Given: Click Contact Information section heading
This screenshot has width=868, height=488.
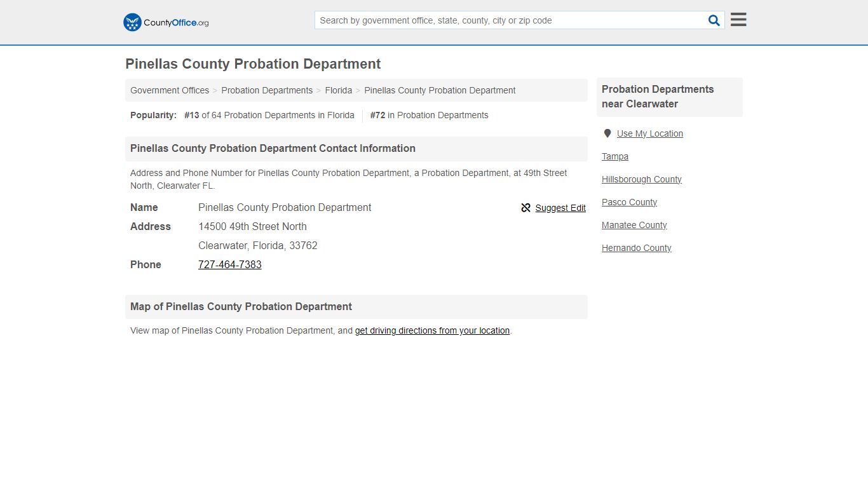Looking at the screenshot, I should pyautogui.click(x=273, y=148).
